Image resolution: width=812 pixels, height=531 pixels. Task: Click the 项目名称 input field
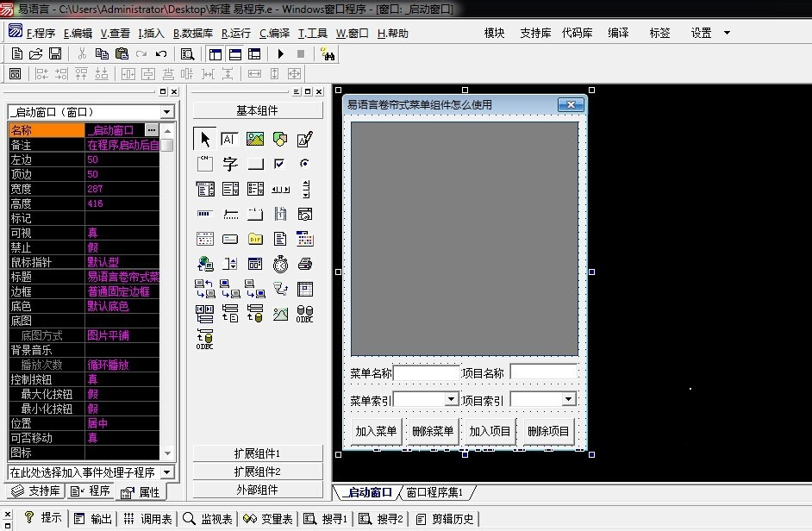(544, 372)
